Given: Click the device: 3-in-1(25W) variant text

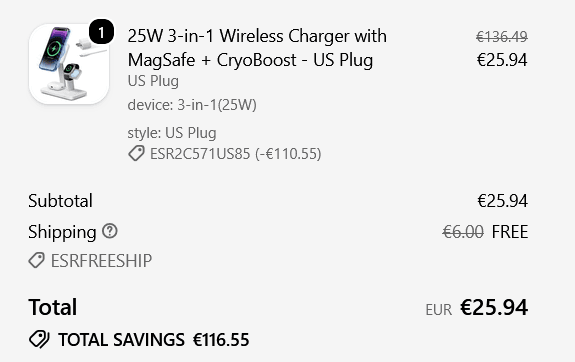Looking at the screenshot, I should pos(192,105).
